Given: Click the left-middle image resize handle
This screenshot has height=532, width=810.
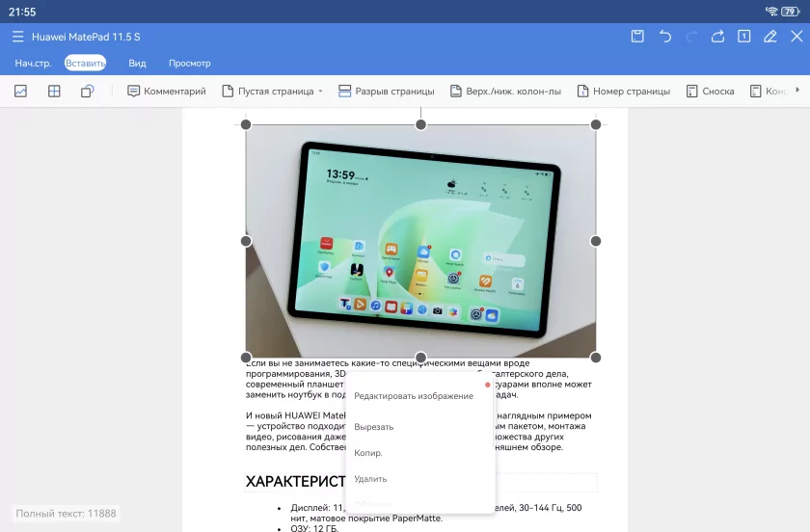Looking at the screenshot, I should click(246, 241).
